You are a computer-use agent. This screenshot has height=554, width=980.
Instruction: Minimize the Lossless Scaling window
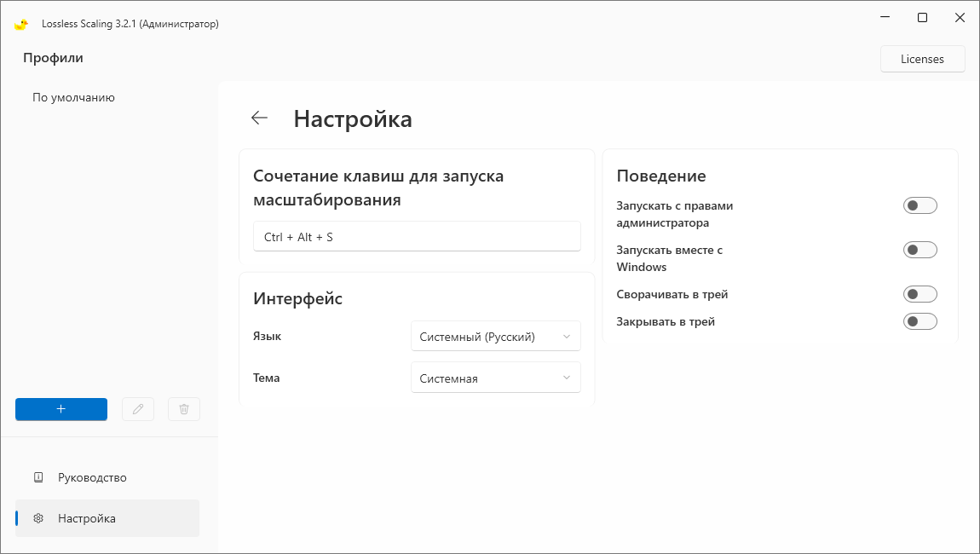pos(884,17)
